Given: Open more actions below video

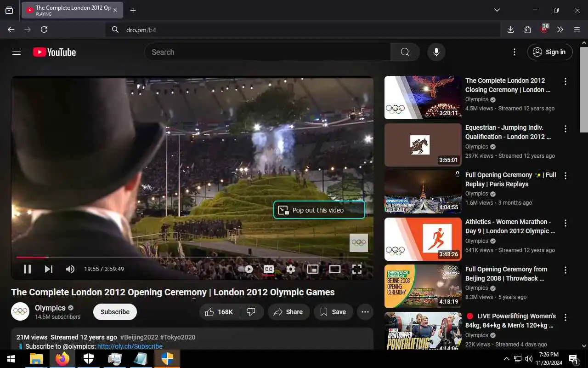Looking at the screenshot, I should point(365,312).
